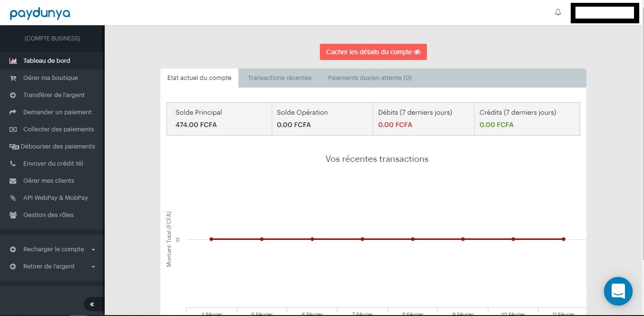
Task: Click the last data point on chart
Action: 564,239
